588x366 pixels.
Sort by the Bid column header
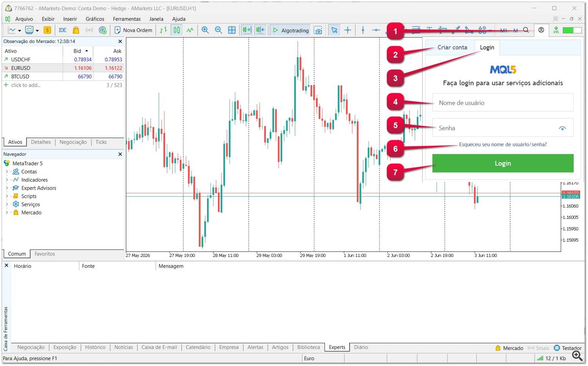[78, 51]
